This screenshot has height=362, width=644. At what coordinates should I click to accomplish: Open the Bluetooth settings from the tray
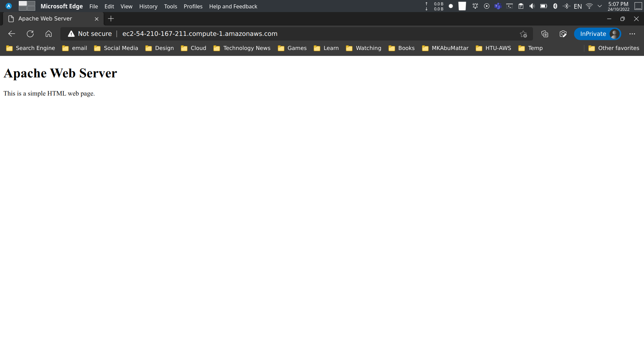tap(555, 6)
